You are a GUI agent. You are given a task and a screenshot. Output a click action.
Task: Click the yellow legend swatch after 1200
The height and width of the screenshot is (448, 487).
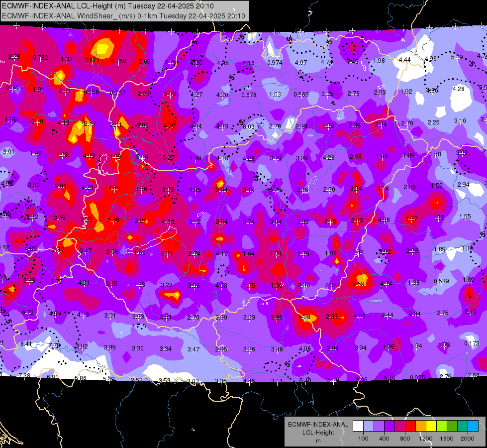click(x=431, y=426)
